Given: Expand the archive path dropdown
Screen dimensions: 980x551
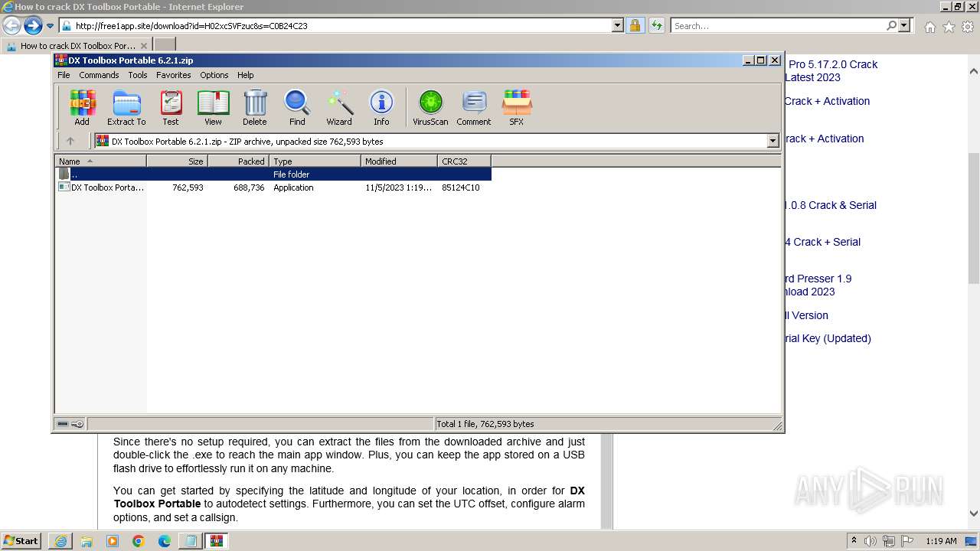Looking at the screenshot, I should tap(773, 141).
